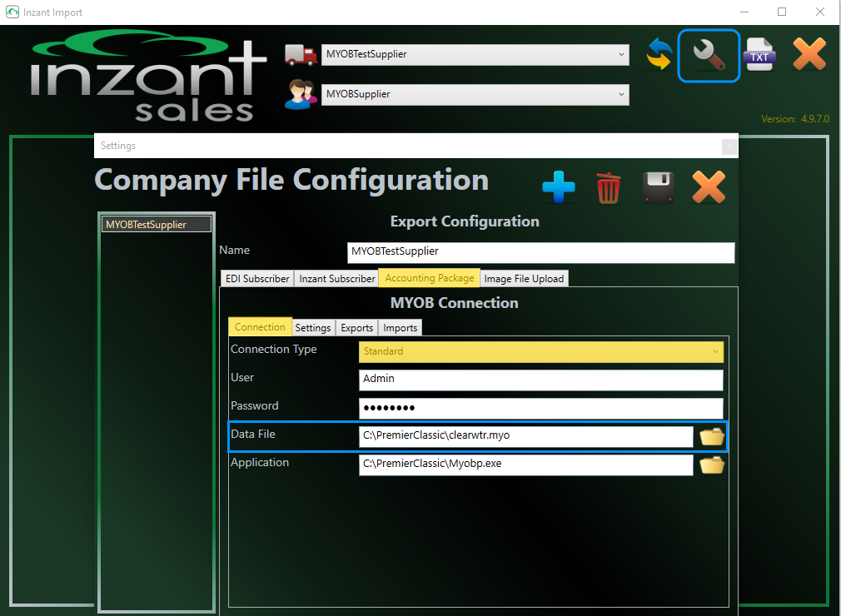The height and width of the screenshot is (616, 841).
Task: Click the TXT file icon
Action: [x=759, y=55]
